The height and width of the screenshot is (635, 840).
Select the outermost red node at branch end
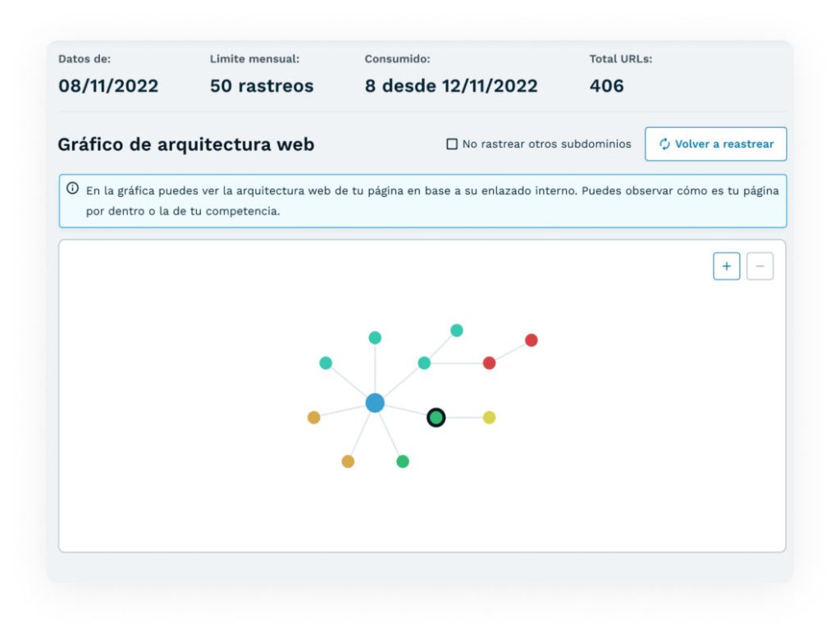(531, 340)
